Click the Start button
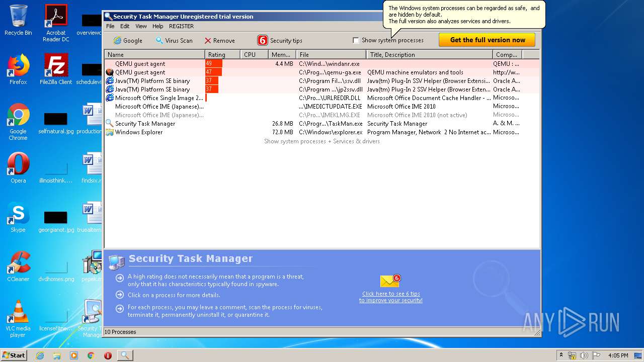The image size is (644, 362). point(14,355)
